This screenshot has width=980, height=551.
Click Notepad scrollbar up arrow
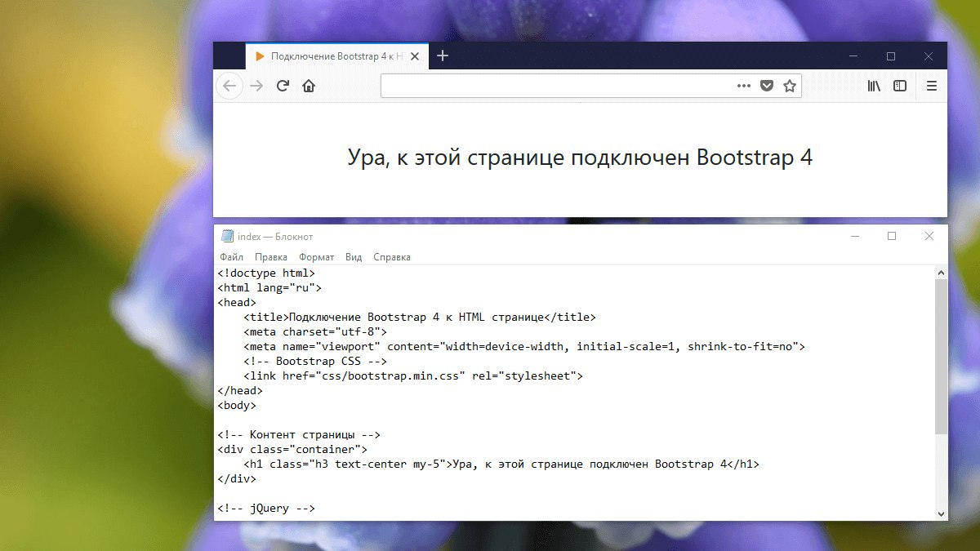[941, 273]
